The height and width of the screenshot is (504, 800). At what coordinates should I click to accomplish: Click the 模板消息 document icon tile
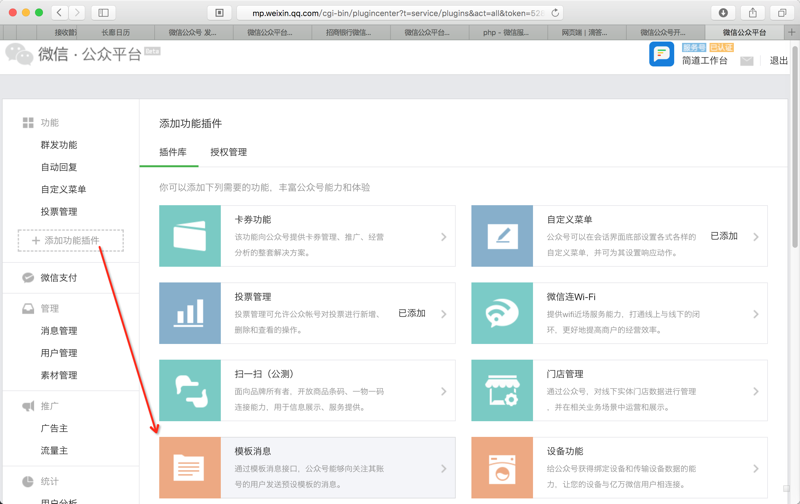pyautogui.click(x=190, y=467)
